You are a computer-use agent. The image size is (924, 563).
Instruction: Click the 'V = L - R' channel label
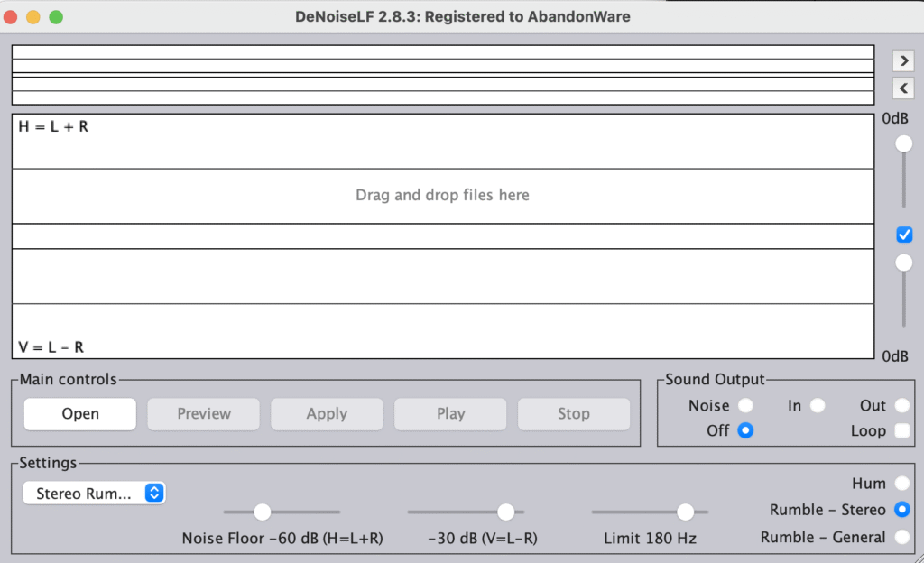pos(51,347)
